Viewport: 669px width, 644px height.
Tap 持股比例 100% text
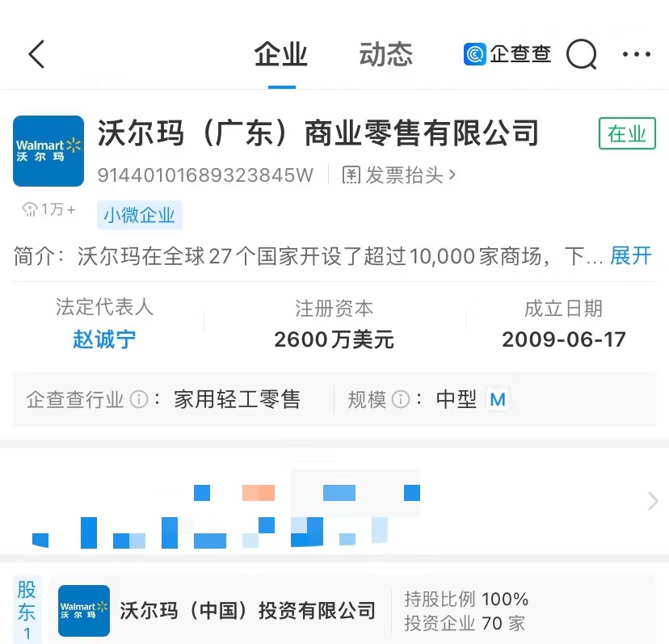tap(466, 599)
